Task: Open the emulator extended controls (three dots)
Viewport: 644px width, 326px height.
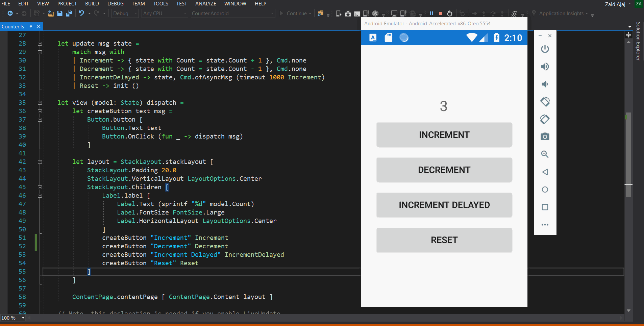Action: click(x=545, y=225)
